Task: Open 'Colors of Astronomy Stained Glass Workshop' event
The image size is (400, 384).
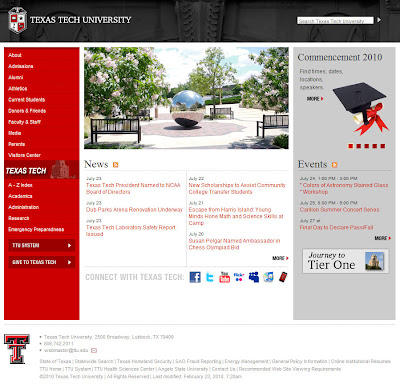Action: [x=344, y=189]
